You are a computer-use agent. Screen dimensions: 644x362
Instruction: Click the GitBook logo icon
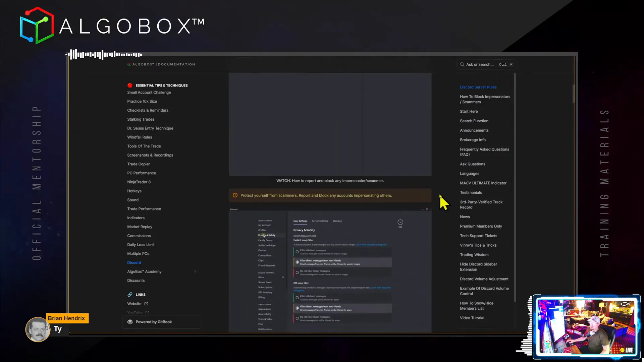pyautogui.click(x=130, y=322)
